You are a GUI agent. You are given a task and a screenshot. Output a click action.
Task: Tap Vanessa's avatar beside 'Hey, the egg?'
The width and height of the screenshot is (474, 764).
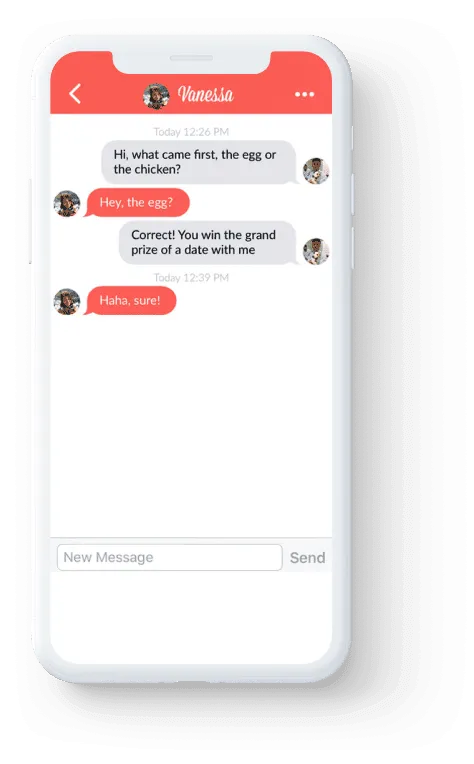tap(67, 204)
